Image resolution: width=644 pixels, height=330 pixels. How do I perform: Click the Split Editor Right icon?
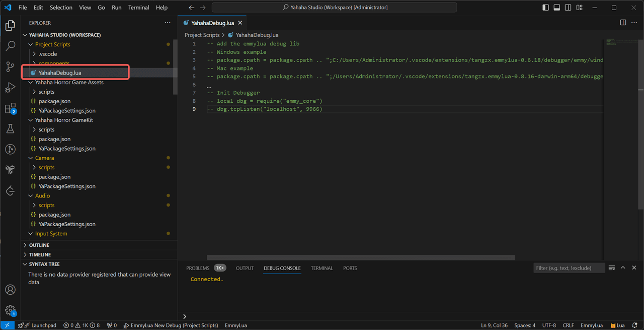click(x=623, y=23)
